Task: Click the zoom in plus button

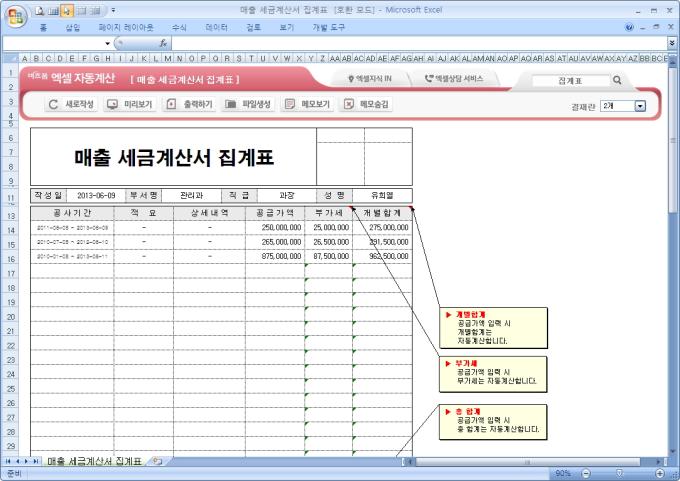Action: (659, 473)
